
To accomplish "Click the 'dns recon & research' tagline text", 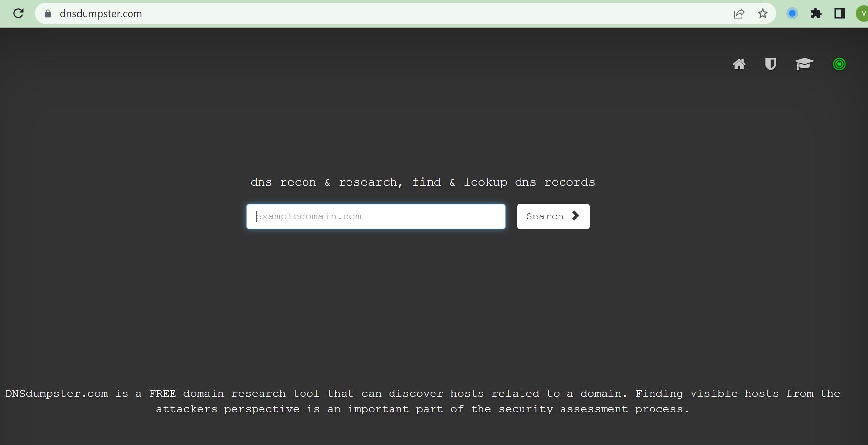I will click(423, 182).
